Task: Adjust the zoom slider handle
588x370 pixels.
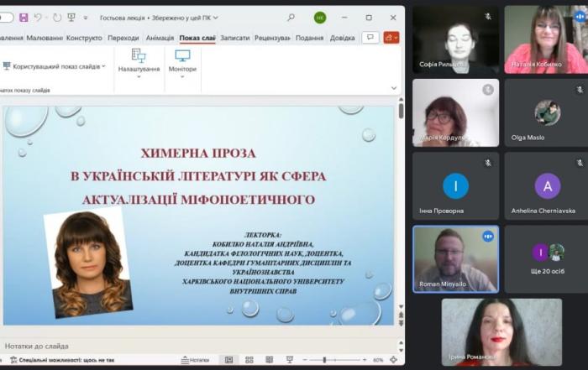Action: click(324, 360)
